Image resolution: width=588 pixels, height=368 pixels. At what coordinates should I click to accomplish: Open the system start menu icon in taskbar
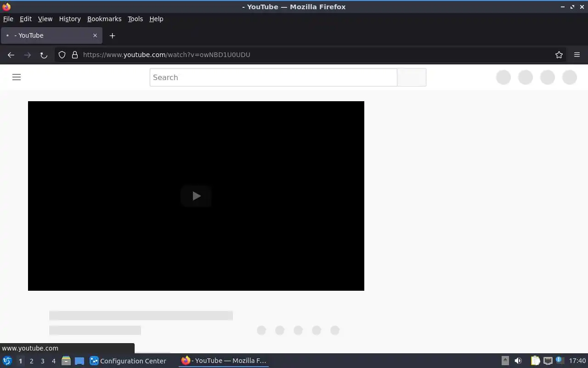pyautogui.click(x=7, y=361)
